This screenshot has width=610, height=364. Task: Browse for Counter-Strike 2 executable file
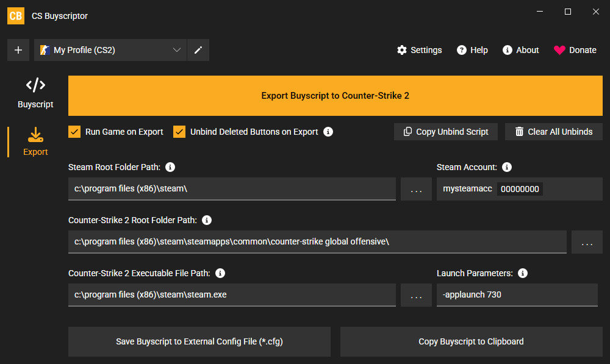tap(416, 294)
